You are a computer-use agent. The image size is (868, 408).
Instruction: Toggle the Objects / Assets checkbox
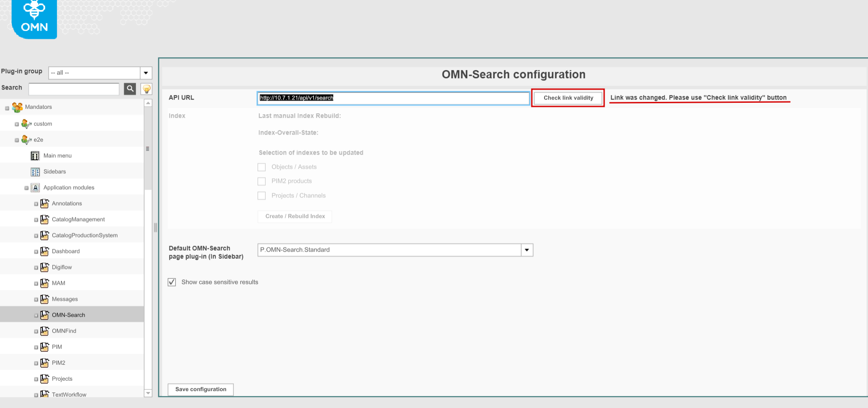[262, 167]
